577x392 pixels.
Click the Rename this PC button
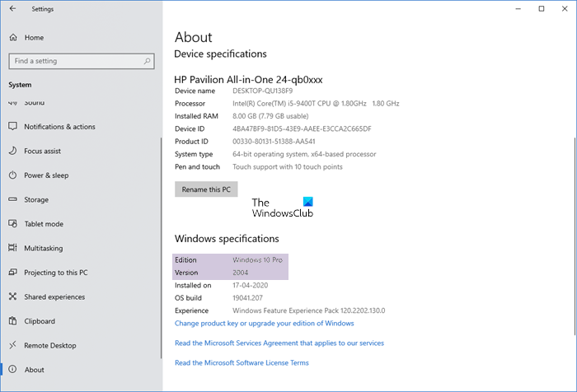(x=206, y=189)
